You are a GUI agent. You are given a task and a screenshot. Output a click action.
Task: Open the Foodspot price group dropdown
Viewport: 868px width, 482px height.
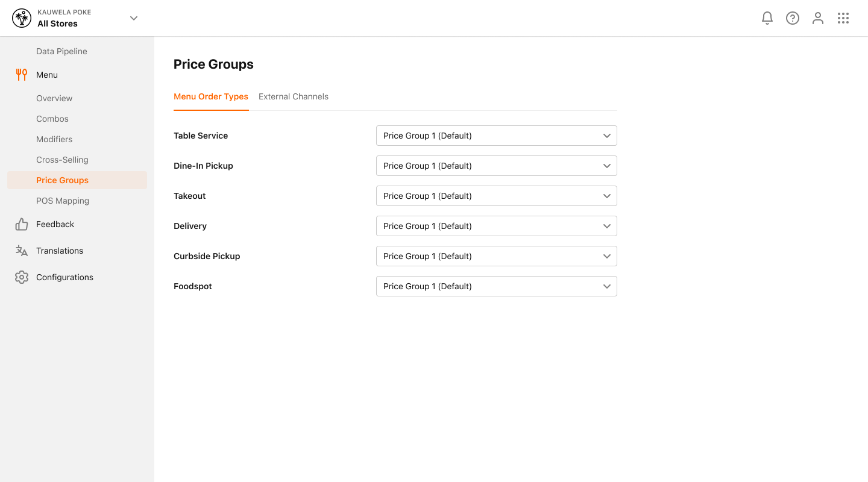pos(497,286)
